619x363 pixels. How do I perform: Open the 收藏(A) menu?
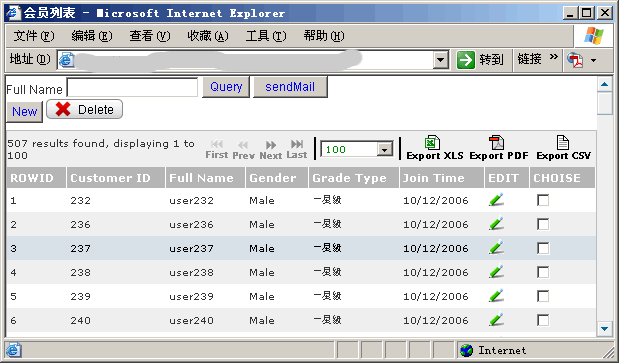pos(208,36)
